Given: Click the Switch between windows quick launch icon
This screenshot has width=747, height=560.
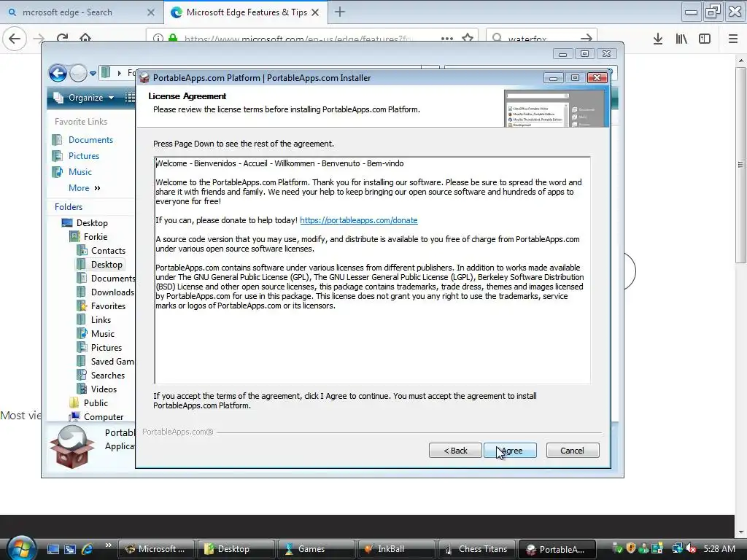Looking at the screenshot, I should pyautogui.click(x=70, y=549).
